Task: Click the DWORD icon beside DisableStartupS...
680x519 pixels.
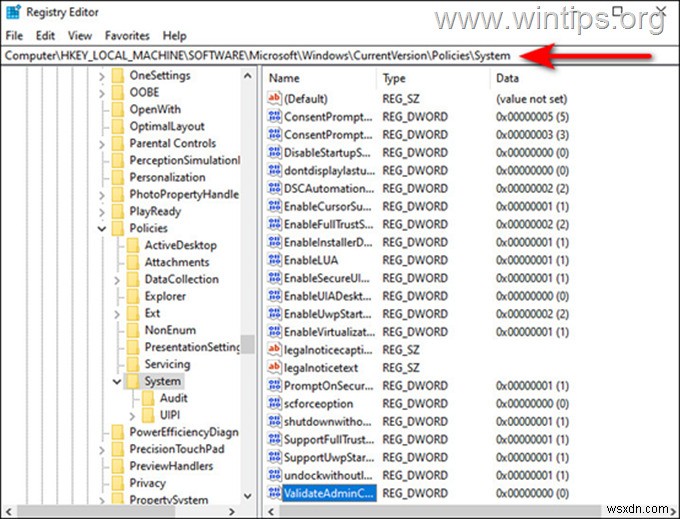Action: [x=274, y=152]
